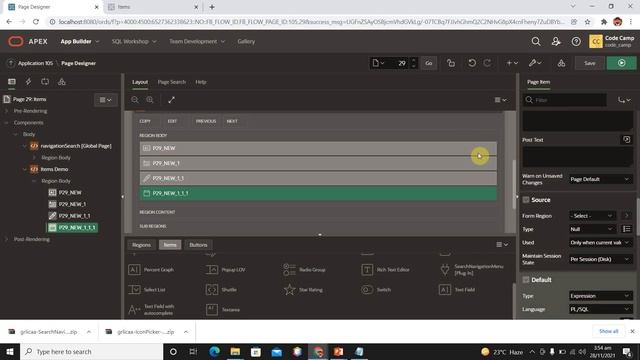Open the App Builder menu
Image resolution: width=640 pixels, height=360 pixels.
tap(80, 41)
